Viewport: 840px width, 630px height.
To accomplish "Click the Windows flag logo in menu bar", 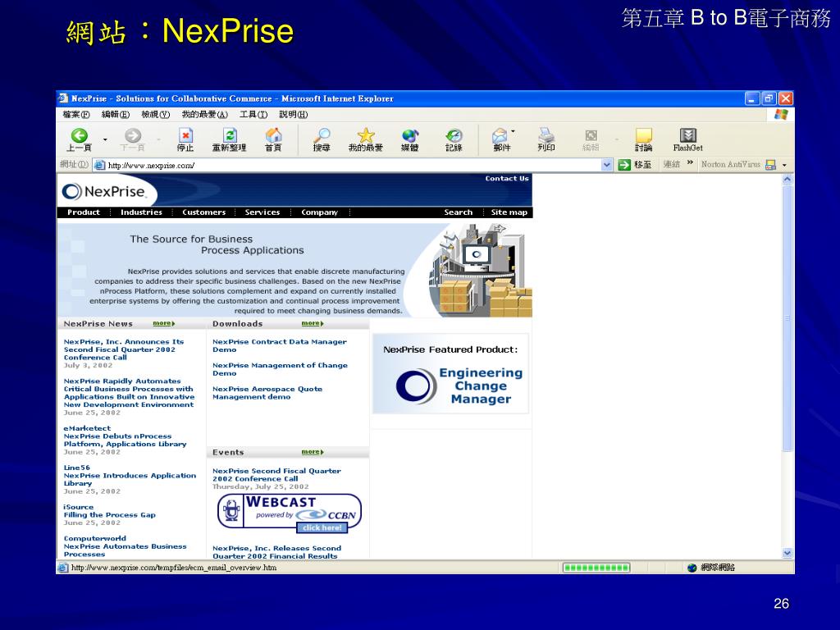I will point(781,115).
